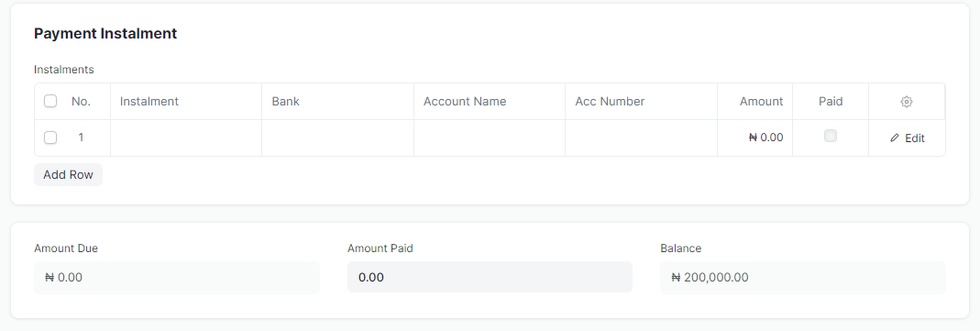Image resolution: width=980 pixels, height=331 pixels.
Task: Click the pencil icon in row 1
Action: click(895, 138)
